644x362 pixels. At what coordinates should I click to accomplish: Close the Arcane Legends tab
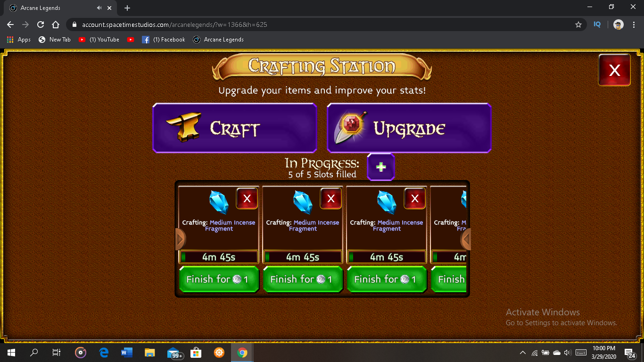tap(110, 8)
